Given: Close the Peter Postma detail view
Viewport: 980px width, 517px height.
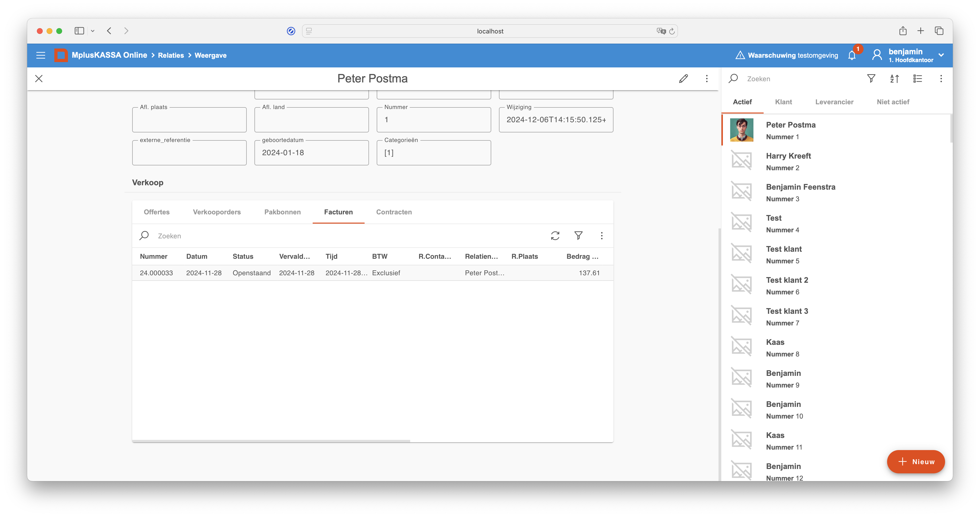Looking at the screenshot, I should pos(39,79).
